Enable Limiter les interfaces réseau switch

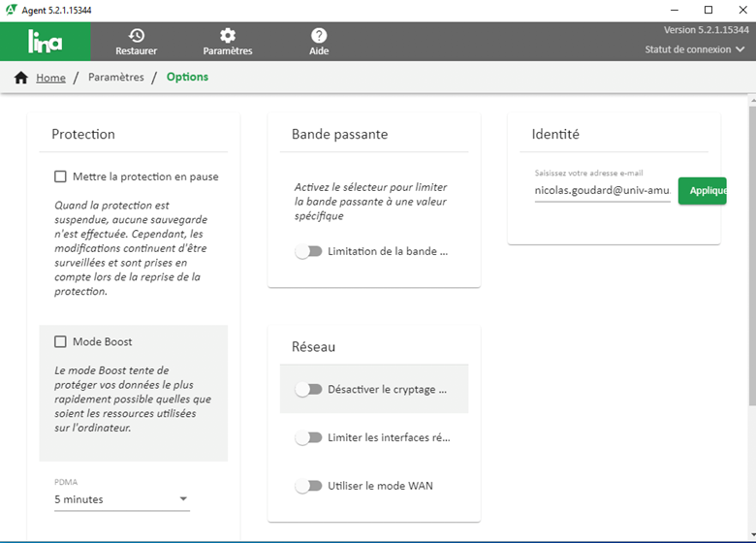308,437
